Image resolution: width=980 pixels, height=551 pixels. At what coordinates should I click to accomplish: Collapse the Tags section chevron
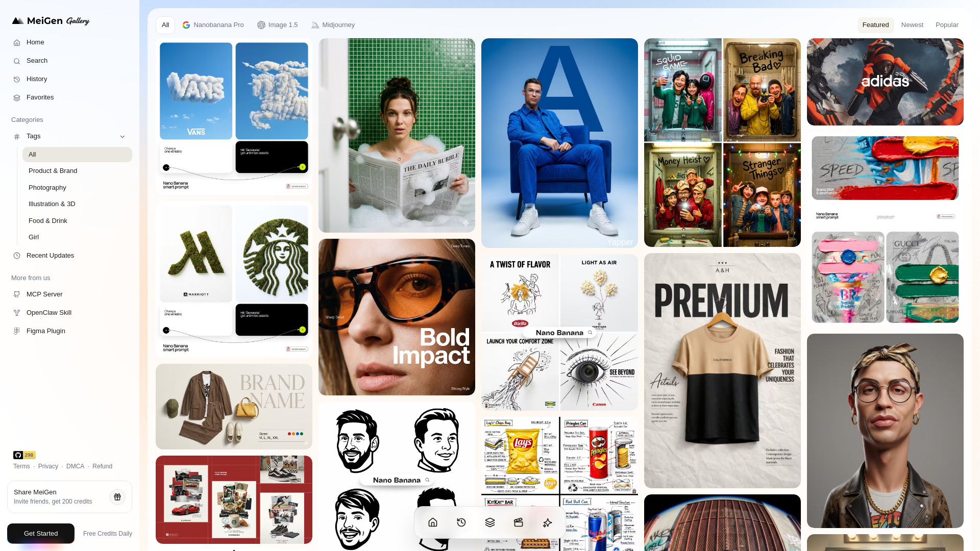[122, 136]
